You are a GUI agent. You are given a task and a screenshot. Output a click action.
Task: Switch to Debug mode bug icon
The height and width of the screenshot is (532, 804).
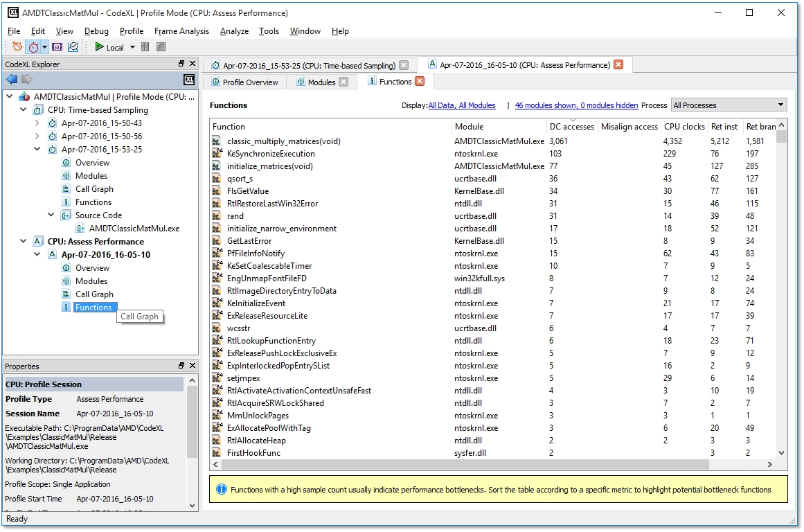coord(17,46)
